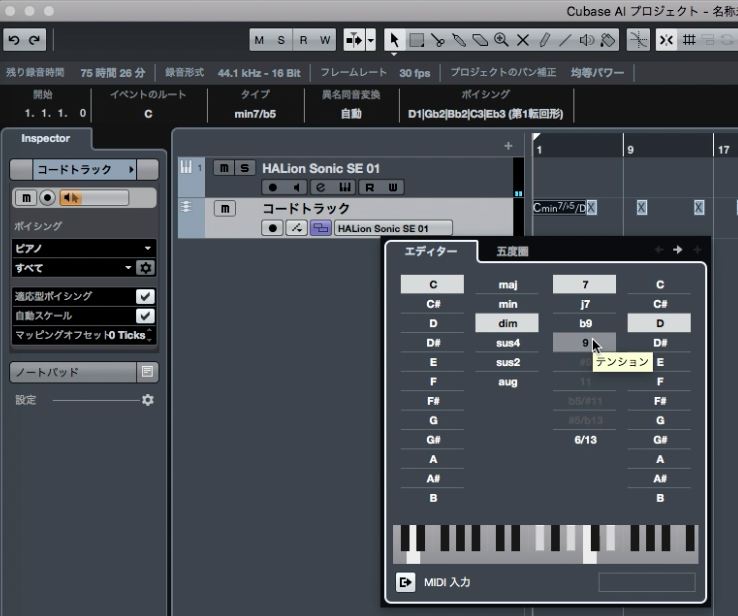738x616 pixels.
Task: Adjust mapping offset Ticks stepper
Action: [x=150, y=335]
